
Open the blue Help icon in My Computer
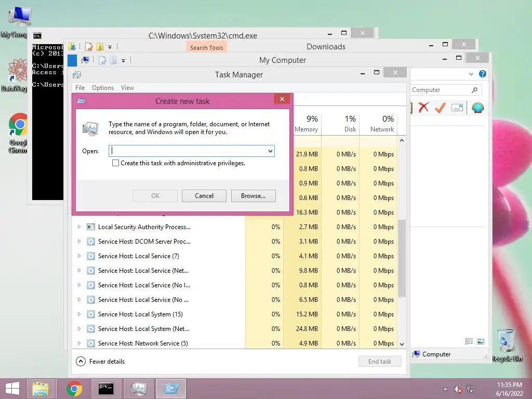pos(483,74)
